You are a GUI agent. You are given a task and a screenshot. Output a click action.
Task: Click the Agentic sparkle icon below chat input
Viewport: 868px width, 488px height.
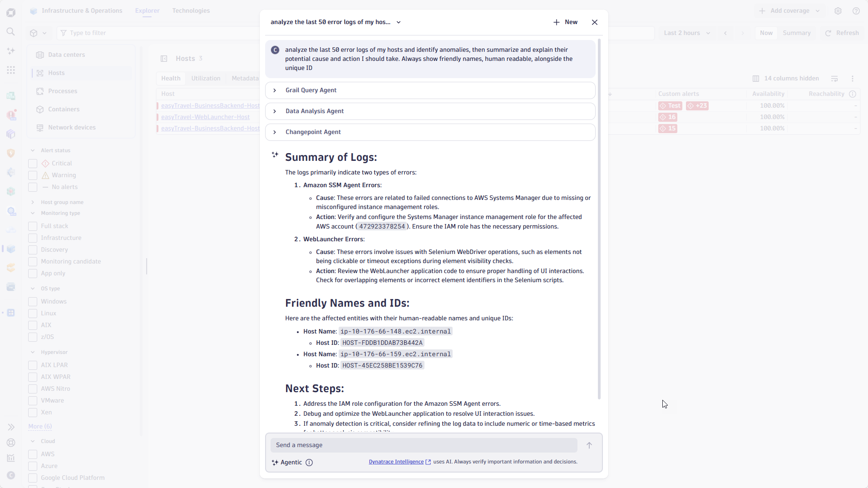point(275,463)
